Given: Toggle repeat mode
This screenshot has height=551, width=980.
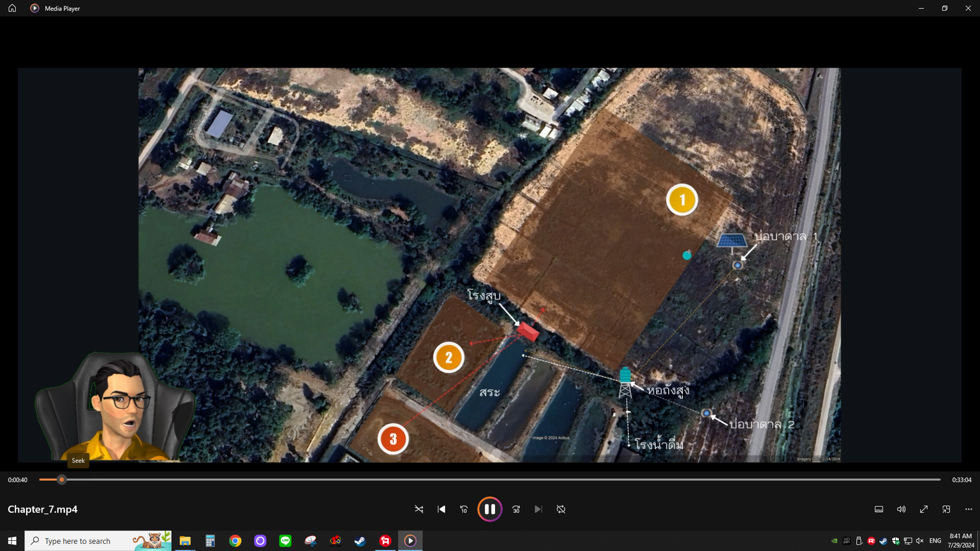Looking at the screenshot, I should coord(561,509).
